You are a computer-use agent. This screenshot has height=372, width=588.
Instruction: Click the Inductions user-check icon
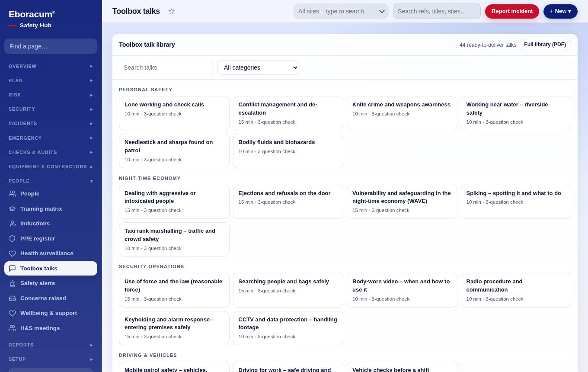12,224
